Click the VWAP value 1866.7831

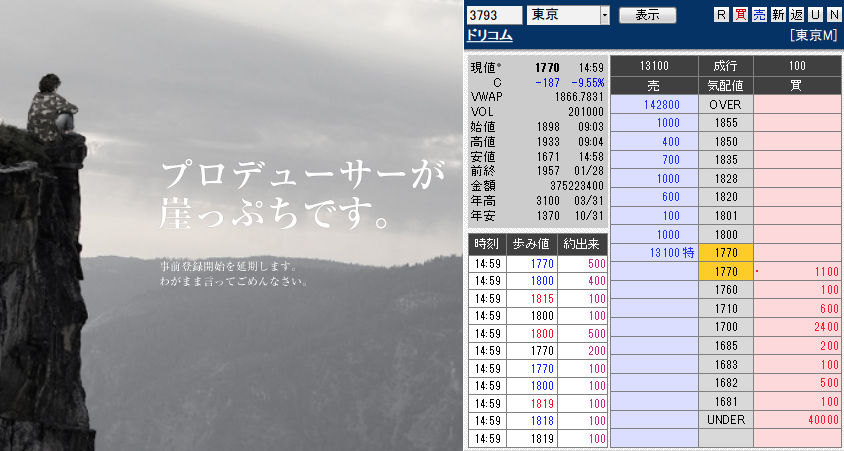[x=579, y=97]
